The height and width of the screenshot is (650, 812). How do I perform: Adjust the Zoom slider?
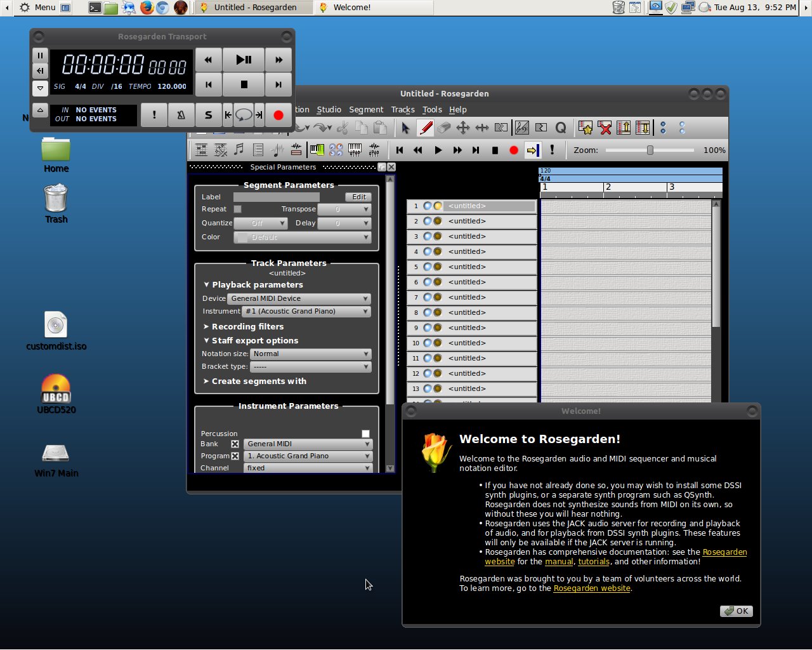coord(650,150)
